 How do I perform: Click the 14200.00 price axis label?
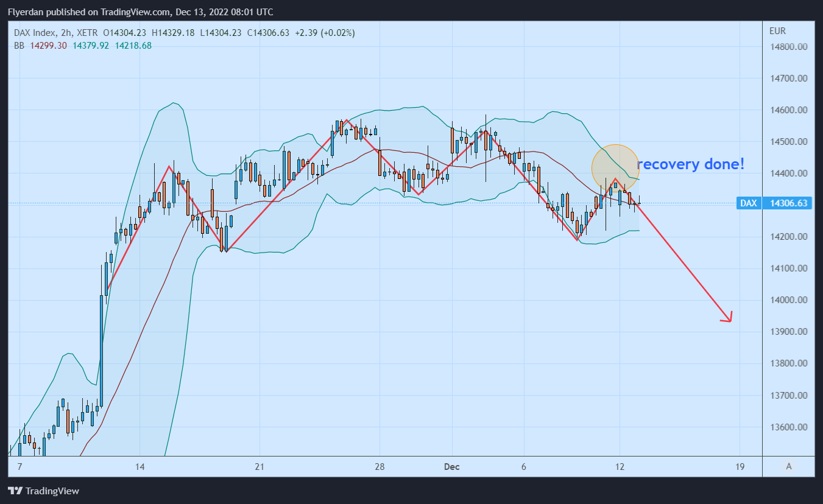[789, 237]
